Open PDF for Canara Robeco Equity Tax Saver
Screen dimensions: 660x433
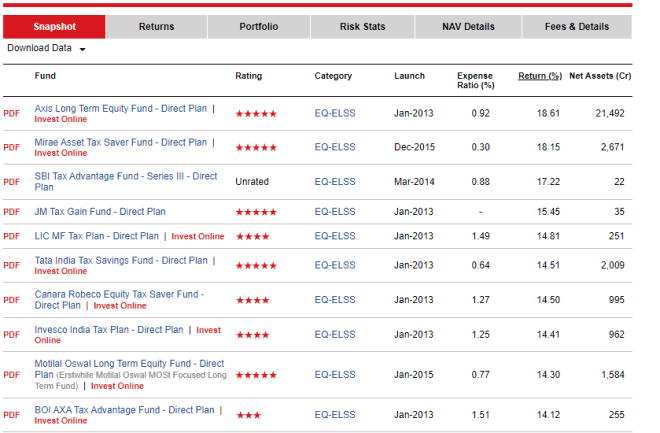click(11, 300)
